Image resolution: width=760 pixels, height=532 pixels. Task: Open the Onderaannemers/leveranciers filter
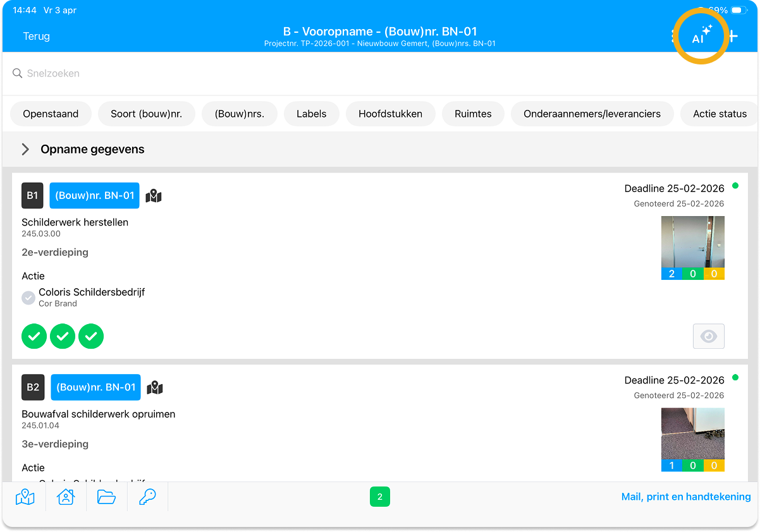592,114
